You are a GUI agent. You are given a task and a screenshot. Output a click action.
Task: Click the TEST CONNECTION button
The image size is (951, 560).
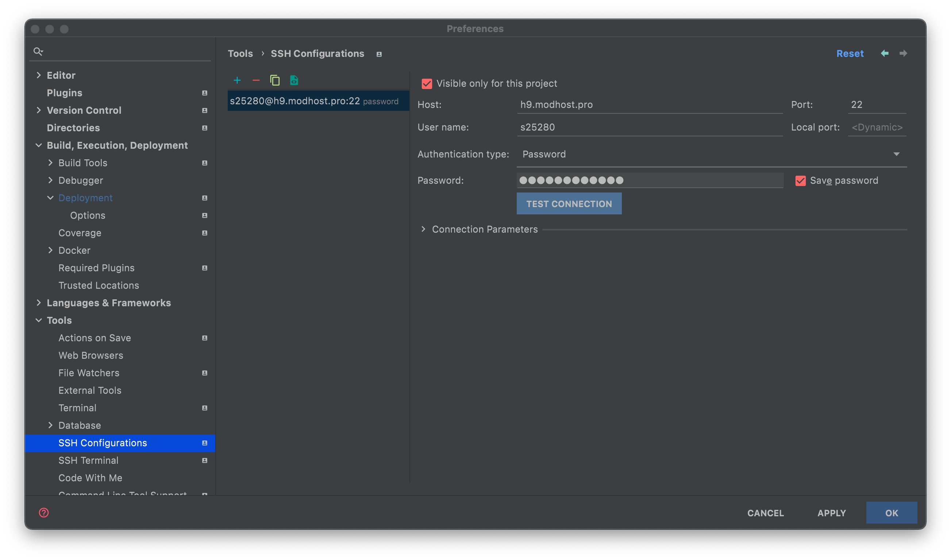(570, 203)
